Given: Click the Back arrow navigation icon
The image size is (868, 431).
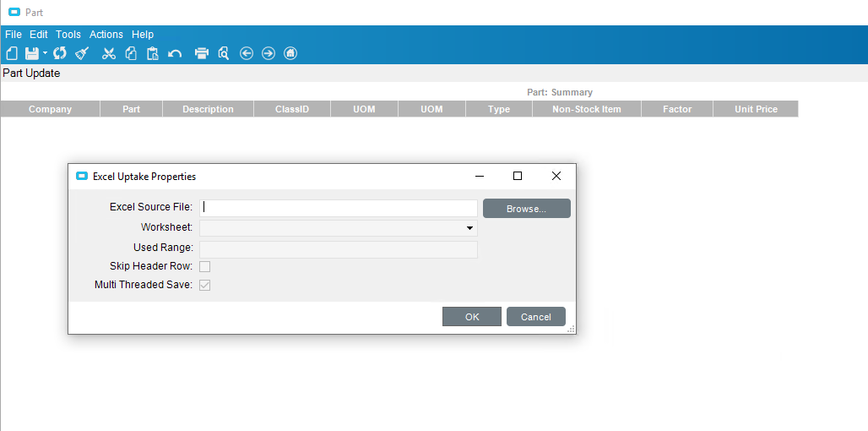Looking at the screenshot, I should 247,53.
